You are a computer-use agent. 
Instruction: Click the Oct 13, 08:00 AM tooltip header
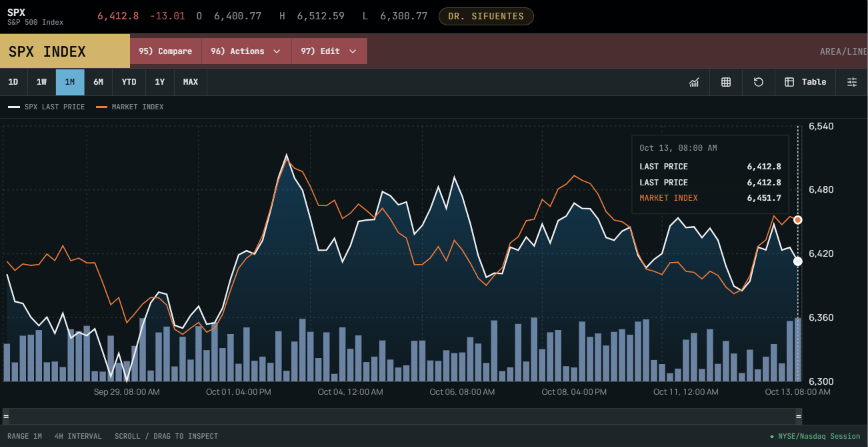pos(678,148)
